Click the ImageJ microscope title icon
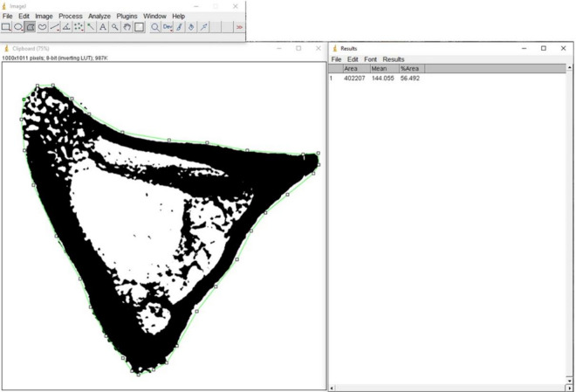This screenshot has height=392, width=576. point(4,6)
